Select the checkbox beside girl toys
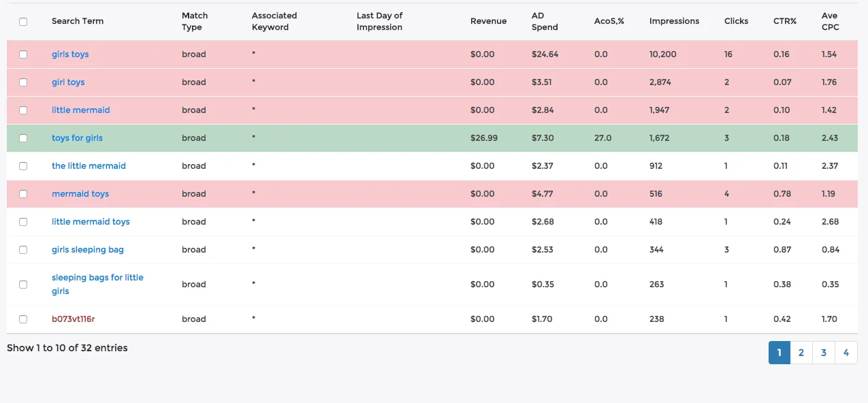 coord(23,82)
